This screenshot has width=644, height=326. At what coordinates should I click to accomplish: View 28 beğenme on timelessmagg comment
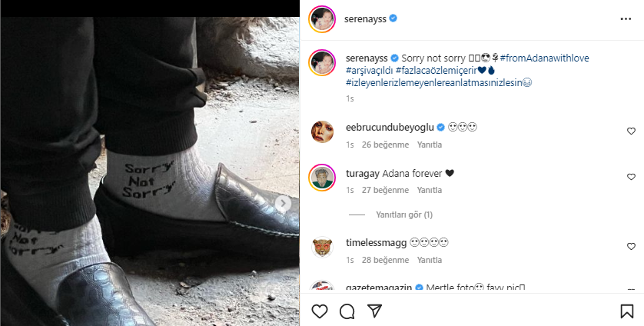coord(385,260)
